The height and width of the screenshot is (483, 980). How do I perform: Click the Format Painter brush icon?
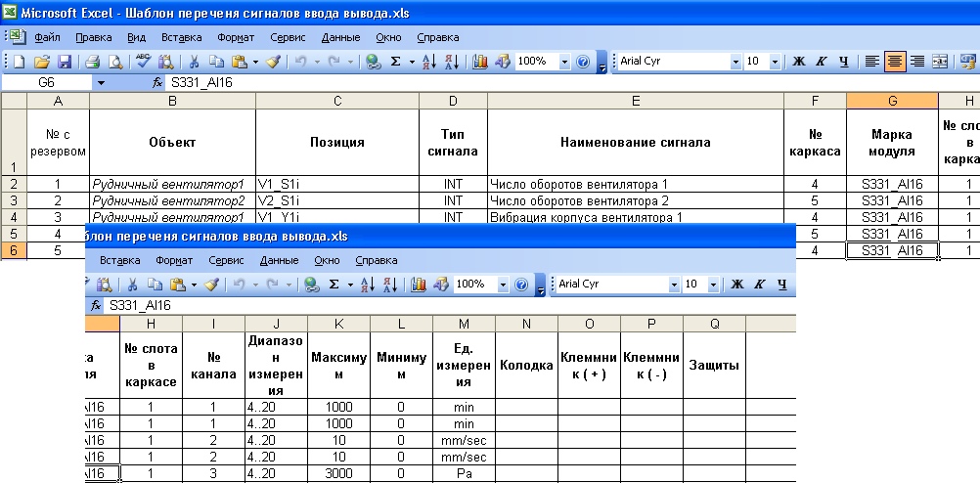(x=273, y=62)
